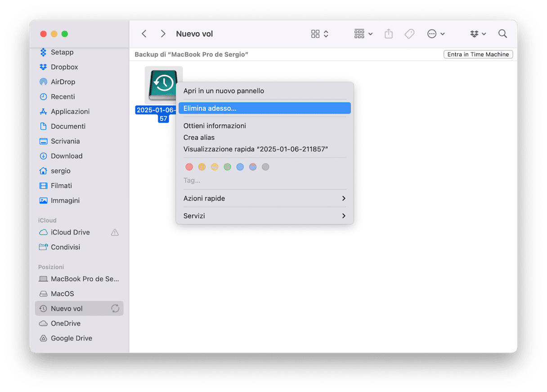Viewport: 547px width, 392px height.
Task: Expand the Azioni rapide submenu
Action: click(264, 198)
